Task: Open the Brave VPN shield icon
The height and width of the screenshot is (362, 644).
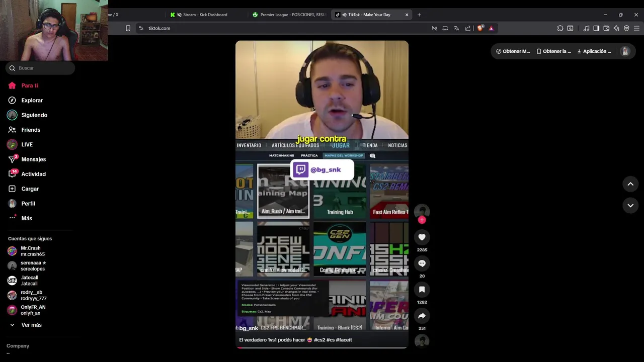Action: (x=626, y=28)
